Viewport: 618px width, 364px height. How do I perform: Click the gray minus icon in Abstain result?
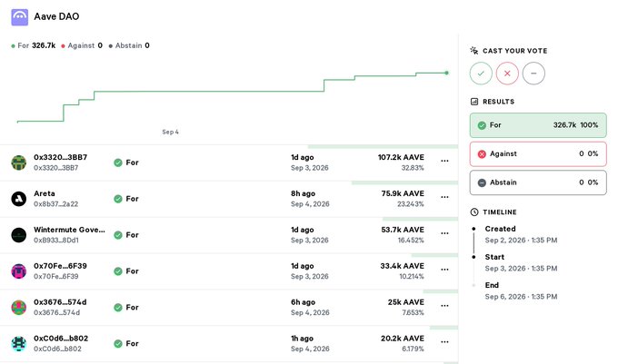pyautogui.click(x=482, y=182)
